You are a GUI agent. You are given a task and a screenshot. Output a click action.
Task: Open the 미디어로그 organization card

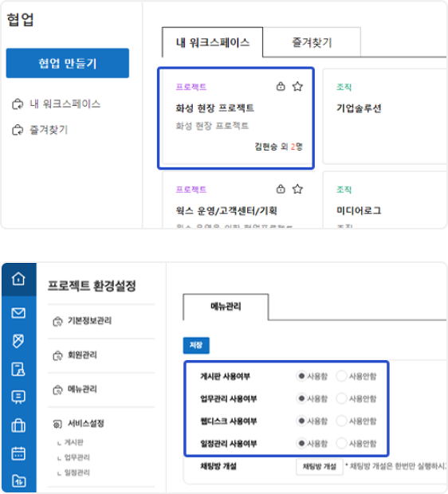385,200
